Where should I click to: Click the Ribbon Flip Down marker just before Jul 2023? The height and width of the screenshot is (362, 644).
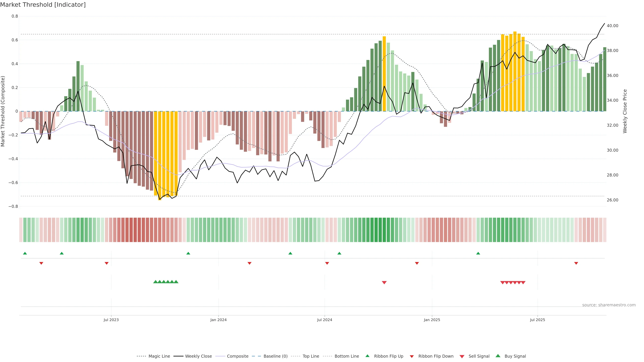pyautogui.click(x=106, y=263)
